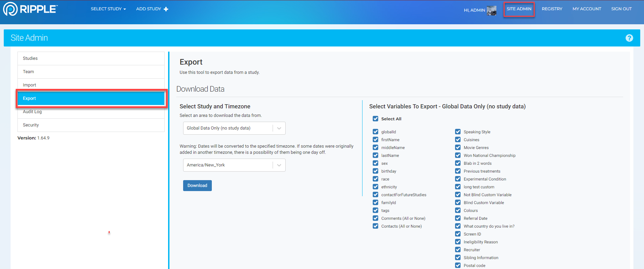Open the Select Study menu
This screenshot has height=269, width=644.
pos(108,9)
